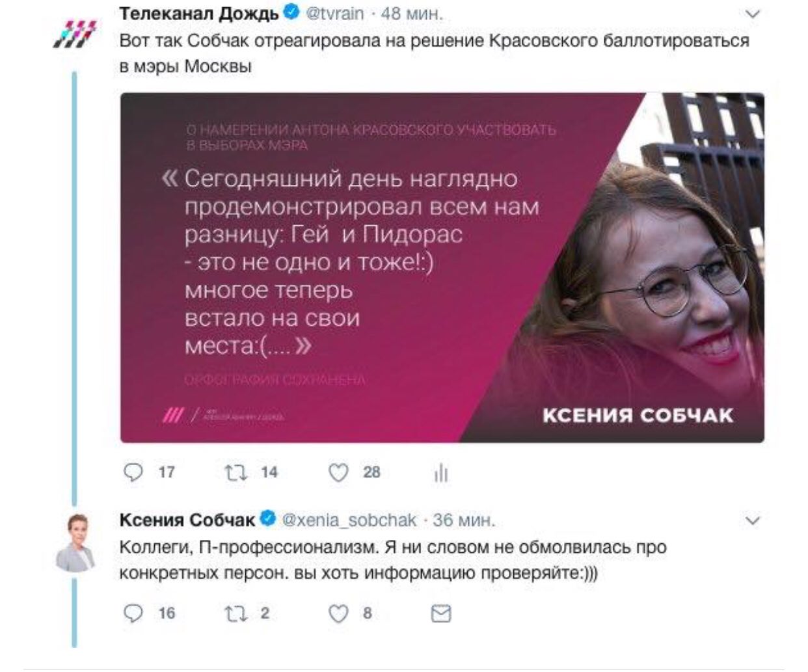Screen dimensions: 808x672
Task: Retweet Ксения Собчак's reply
Action: 236,613
